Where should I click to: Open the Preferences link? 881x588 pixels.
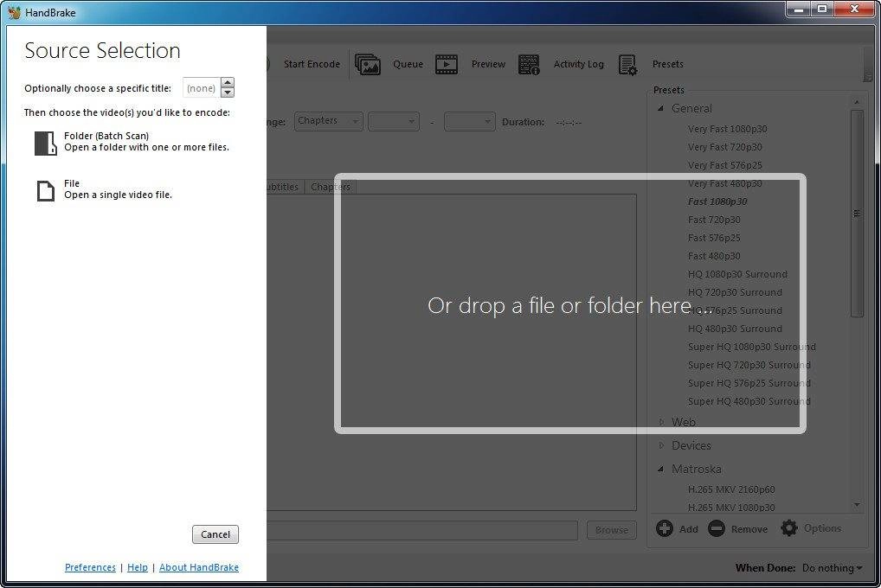(x=90, y=567)
